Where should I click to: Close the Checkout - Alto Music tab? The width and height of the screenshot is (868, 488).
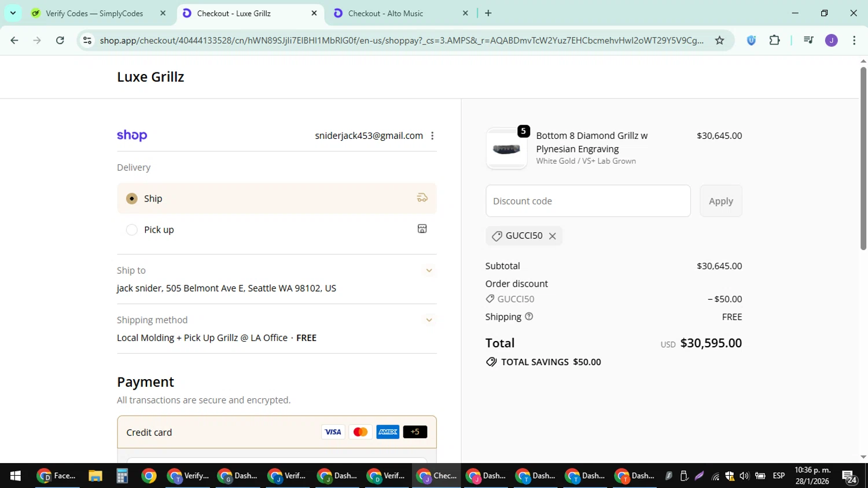click(x=465, y=13)
